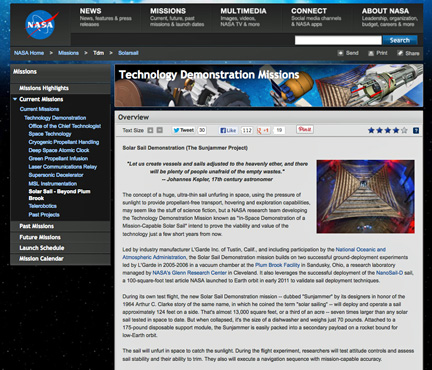Open Laser Communications Relay link

63,167
